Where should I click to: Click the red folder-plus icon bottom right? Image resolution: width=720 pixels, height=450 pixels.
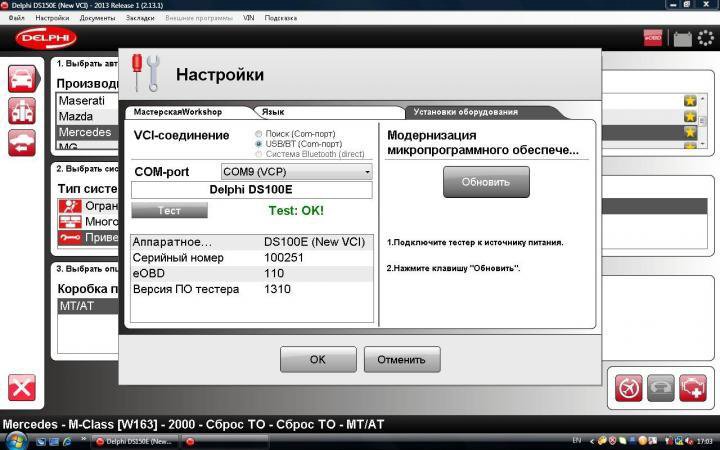692,387
